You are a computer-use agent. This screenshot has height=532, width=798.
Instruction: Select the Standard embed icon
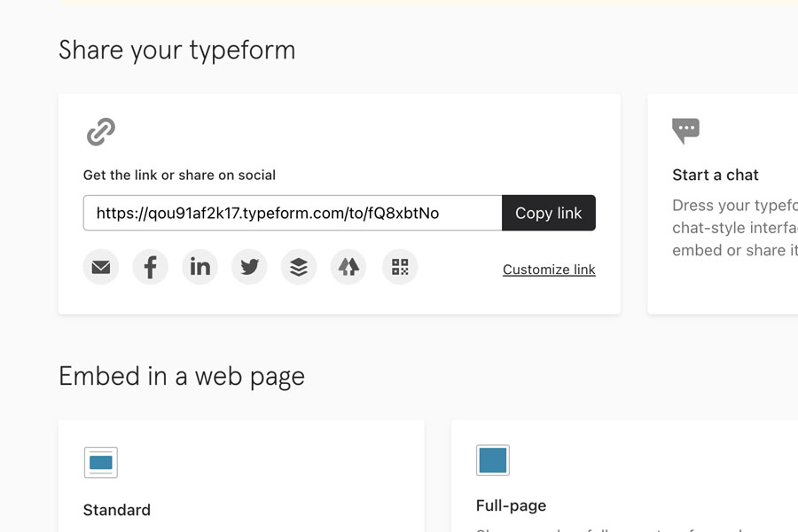pyautogui.click(x=101, y=462)
